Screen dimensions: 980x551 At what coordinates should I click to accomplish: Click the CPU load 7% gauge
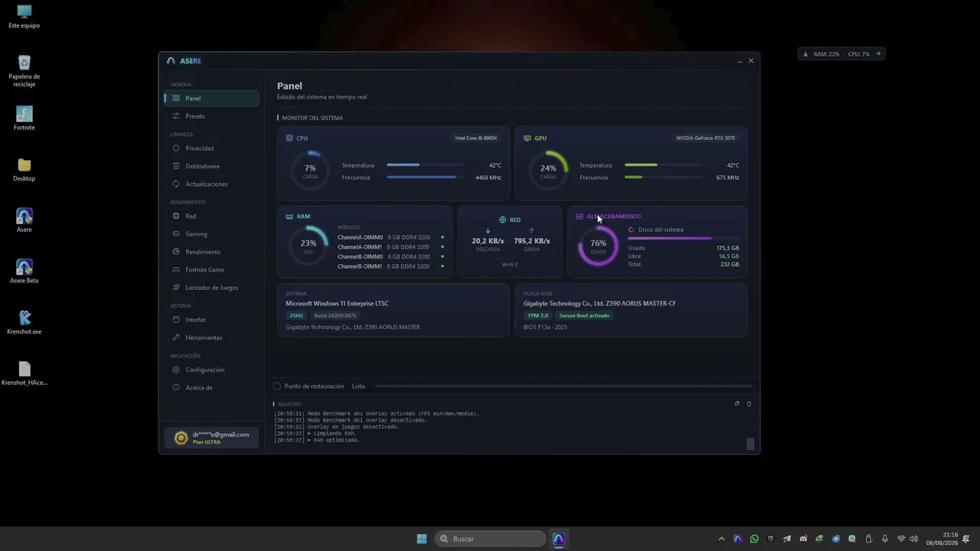point(310,170)
